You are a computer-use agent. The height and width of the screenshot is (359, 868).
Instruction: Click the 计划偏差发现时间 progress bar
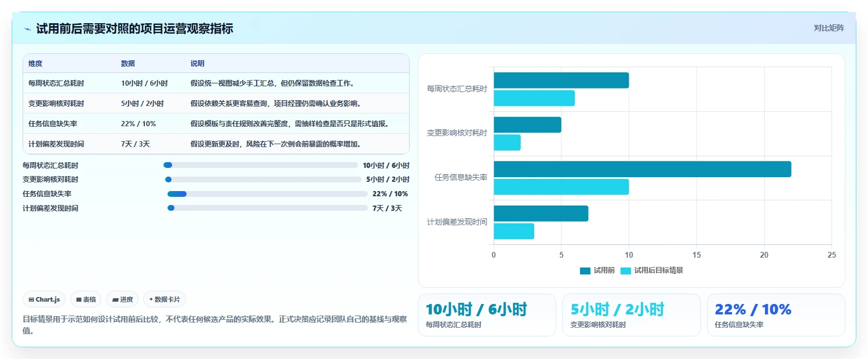click(268, 208)
